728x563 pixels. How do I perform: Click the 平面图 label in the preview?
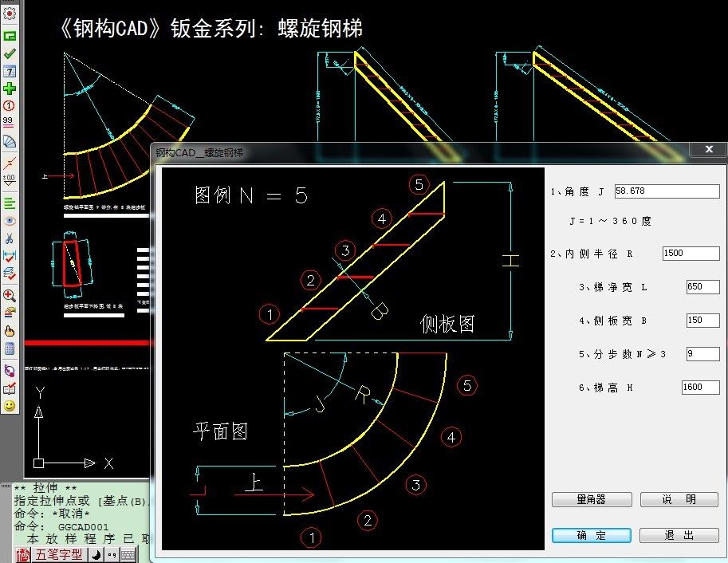(x=220, y=431)
